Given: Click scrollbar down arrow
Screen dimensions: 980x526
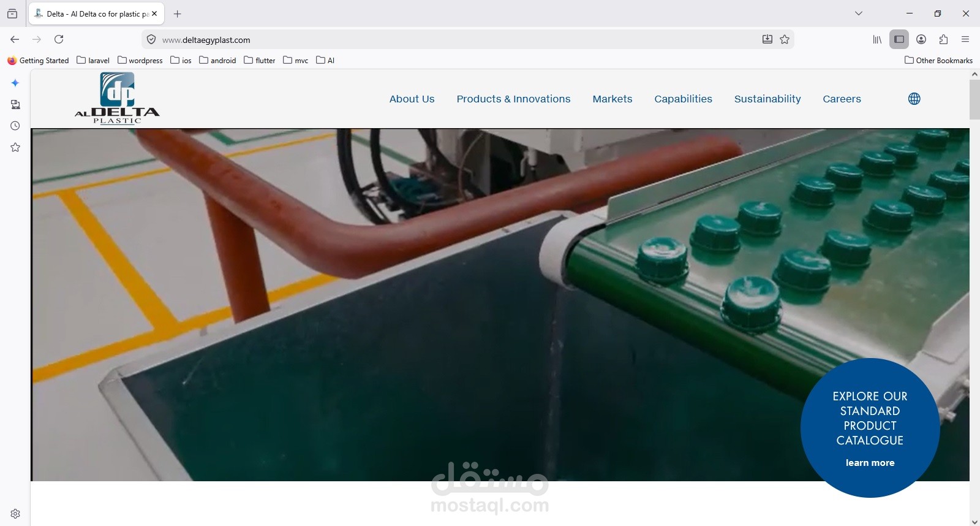Looking at the screenshot, I should [974, 522].
